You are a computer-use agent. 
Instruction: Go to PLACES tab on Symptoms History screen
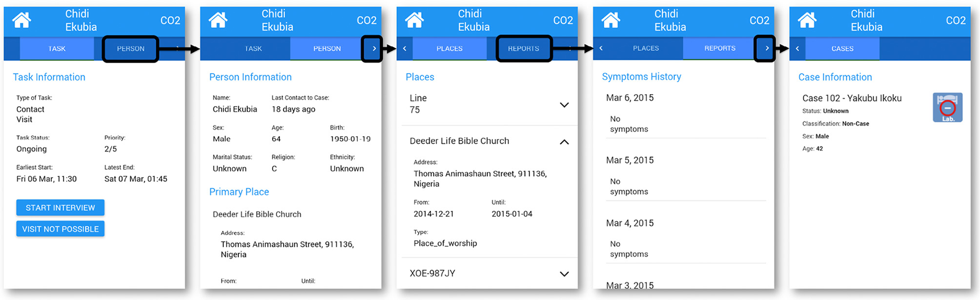point(645,49)
